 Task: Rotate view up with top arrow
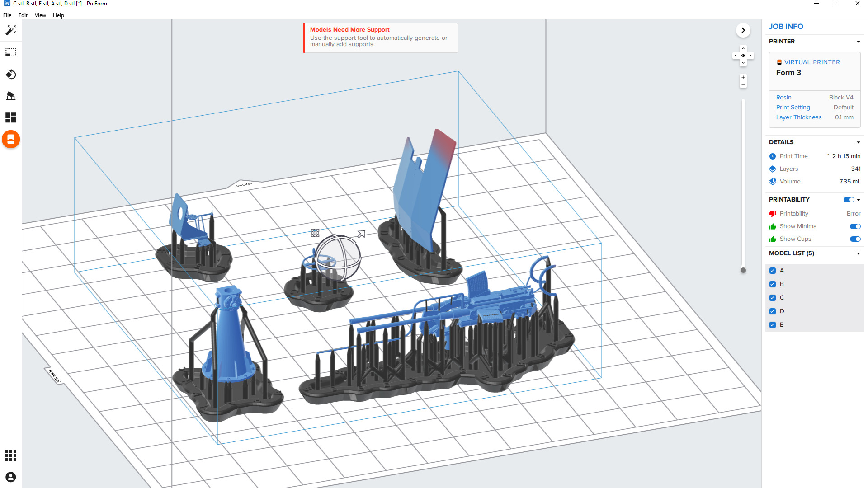coord(743,48)
